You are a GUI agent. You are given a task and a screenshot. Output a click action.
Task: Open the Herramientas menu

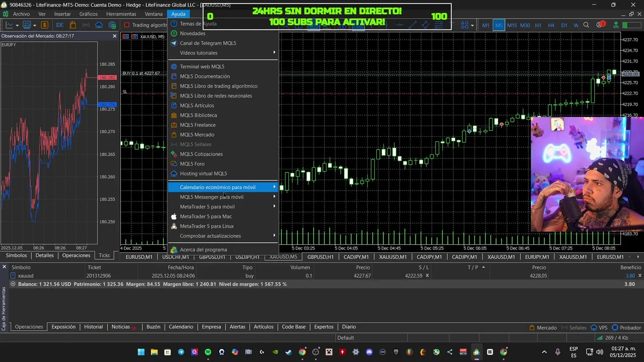121,14
